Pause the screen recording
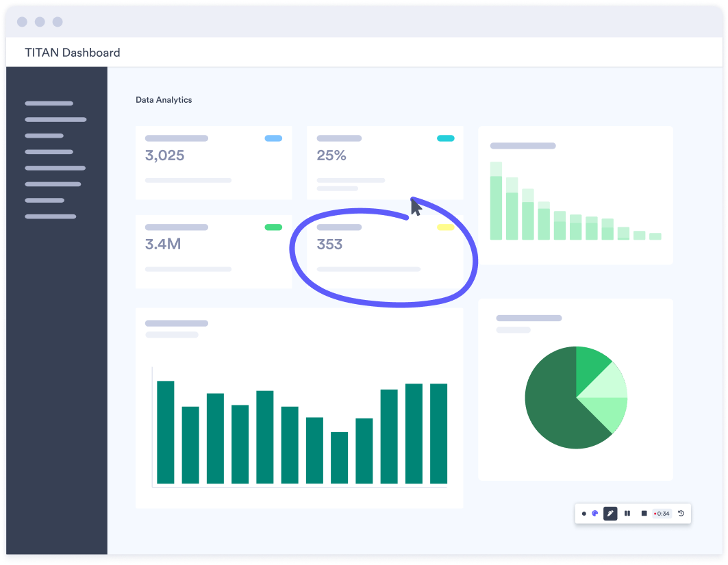 (627, 513)
